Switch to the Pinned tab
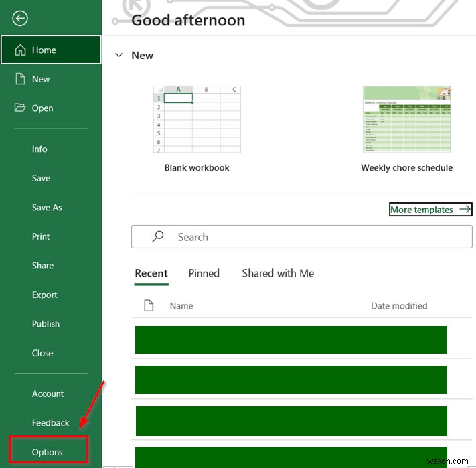Image resolution: width=476 pixels, height=468 pixels. coord(204,273)
